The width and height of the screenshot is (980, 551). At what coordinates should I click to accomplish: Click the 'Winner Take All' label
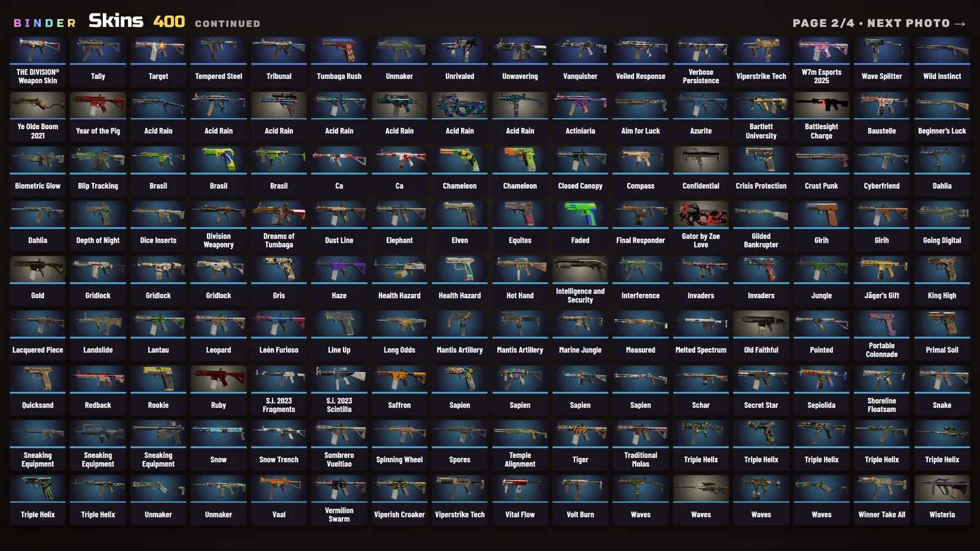pos(881,515)
